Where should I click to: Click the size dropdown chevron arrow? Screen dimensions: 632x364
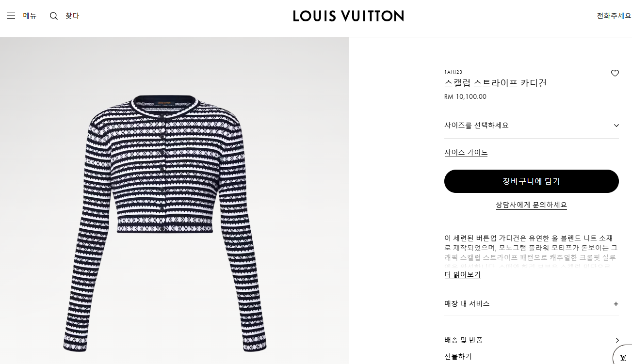[616, 126]
